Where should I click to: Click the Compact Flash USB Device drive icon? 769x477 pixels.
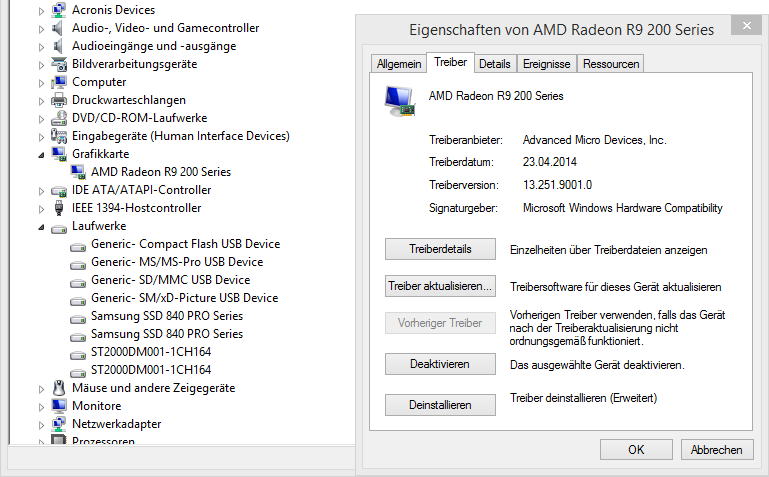point(78,247)
